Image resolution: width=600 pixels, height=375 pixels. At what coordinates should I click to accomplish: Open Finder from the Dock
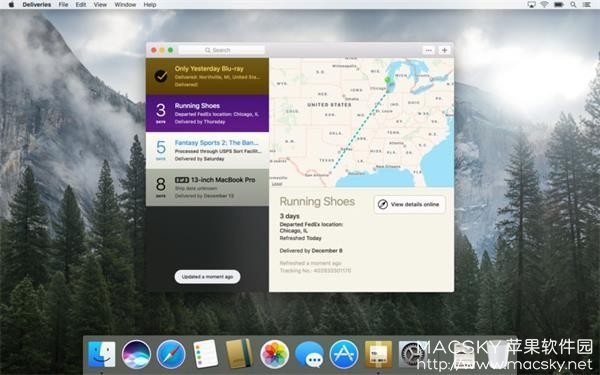(101, 355)
